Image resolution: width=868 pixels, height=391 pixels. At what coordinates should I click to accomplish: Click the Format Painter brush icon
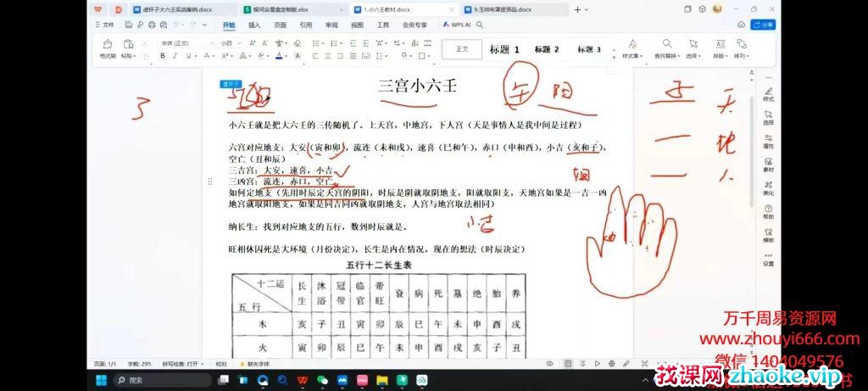[x=108, y=44]
